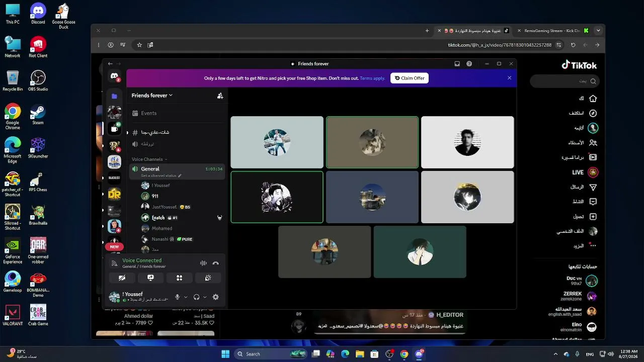Open the Terms apply link
The image size is (644, 362).
(372, 78)
